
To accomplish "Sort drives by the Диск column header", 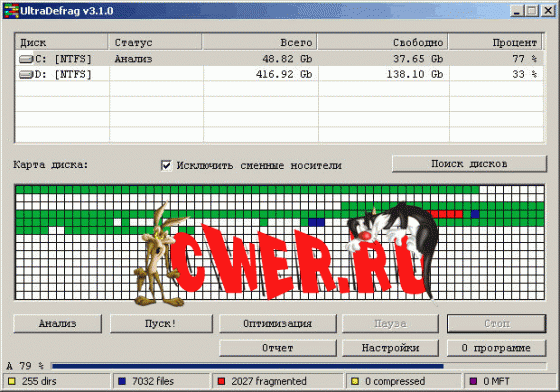I will (x=61, y=42).
